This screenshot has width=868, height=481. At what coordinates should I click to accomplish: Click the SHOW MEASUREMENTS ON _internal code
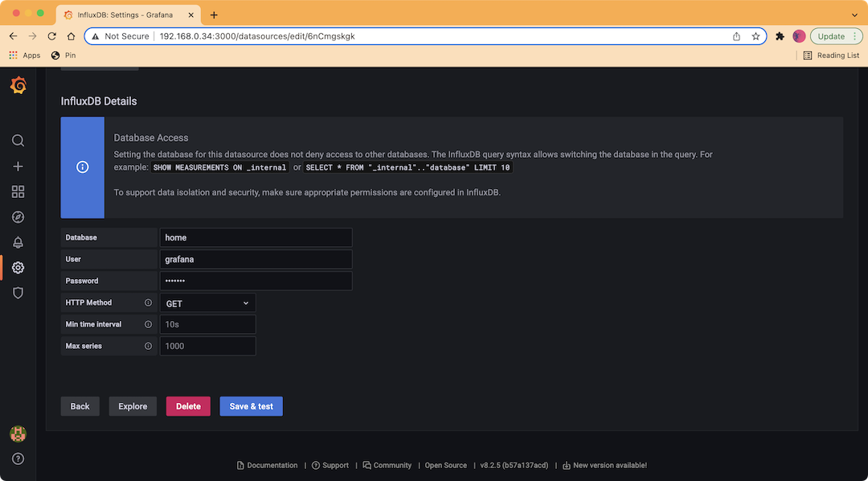[x=219, y=167]
